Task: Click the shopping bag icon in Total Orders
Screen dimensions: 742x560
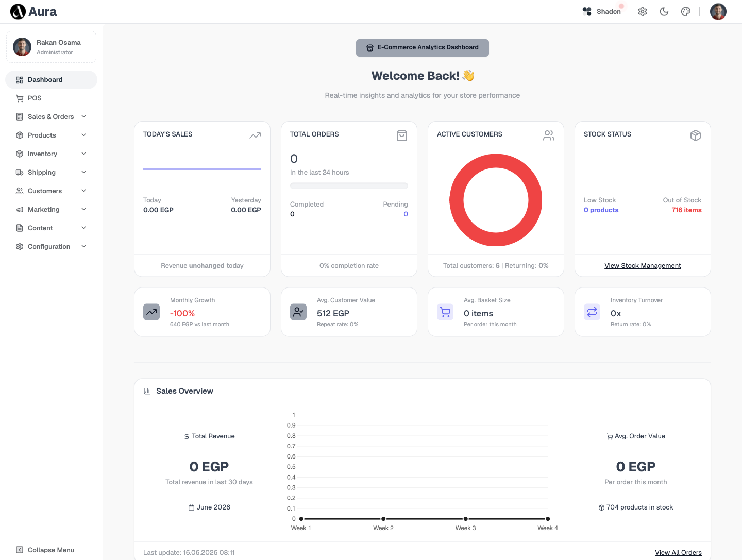Action: pyautogui.click(x=402, y=135)
